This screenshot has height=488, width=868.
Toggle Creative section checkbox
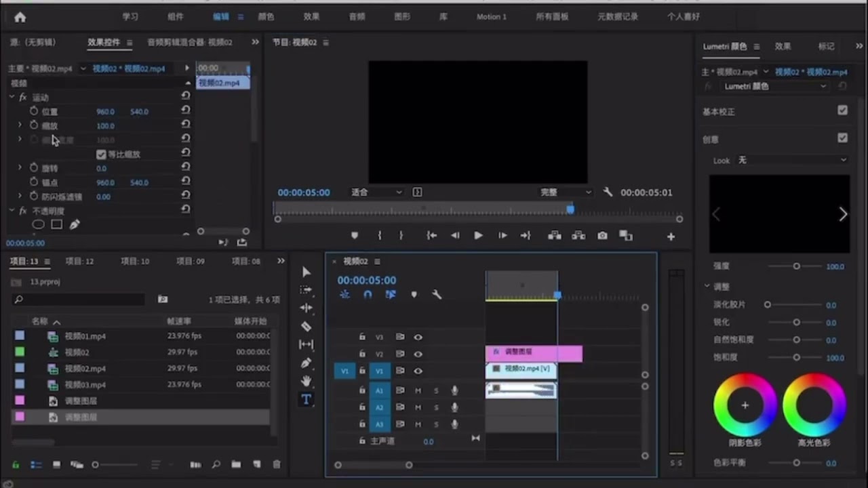842,138
